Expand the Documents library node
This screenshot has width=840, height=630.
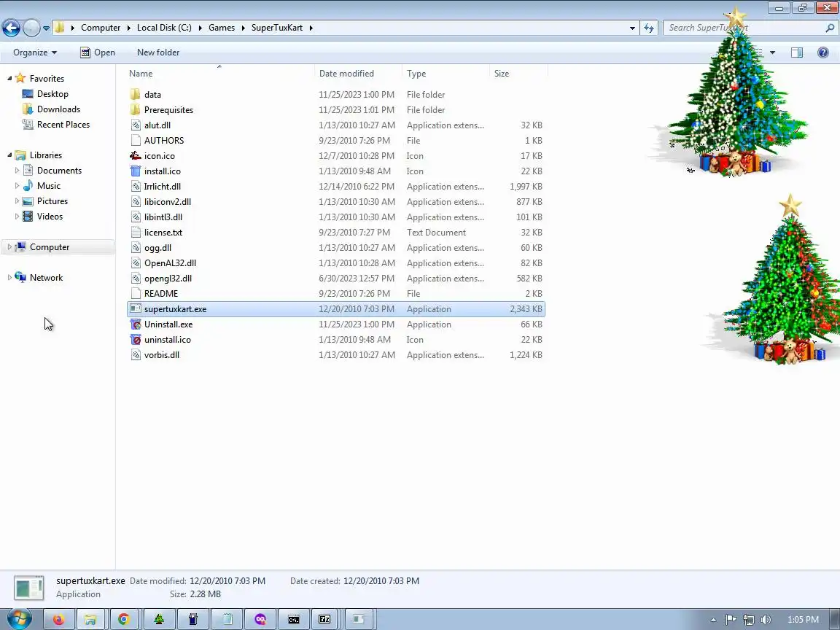click(17, 171)
